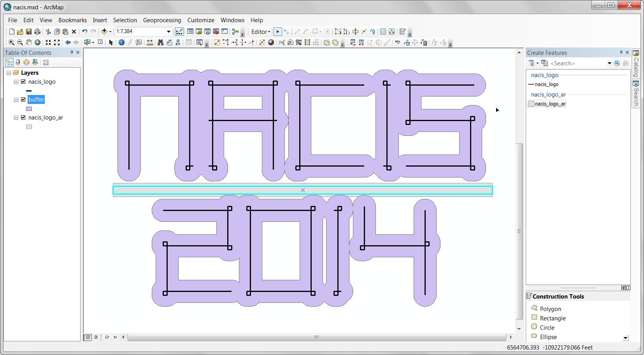The image size is (644, 355).
Task: Pause drawing button at map bottom
Action: tap(115, 337)
